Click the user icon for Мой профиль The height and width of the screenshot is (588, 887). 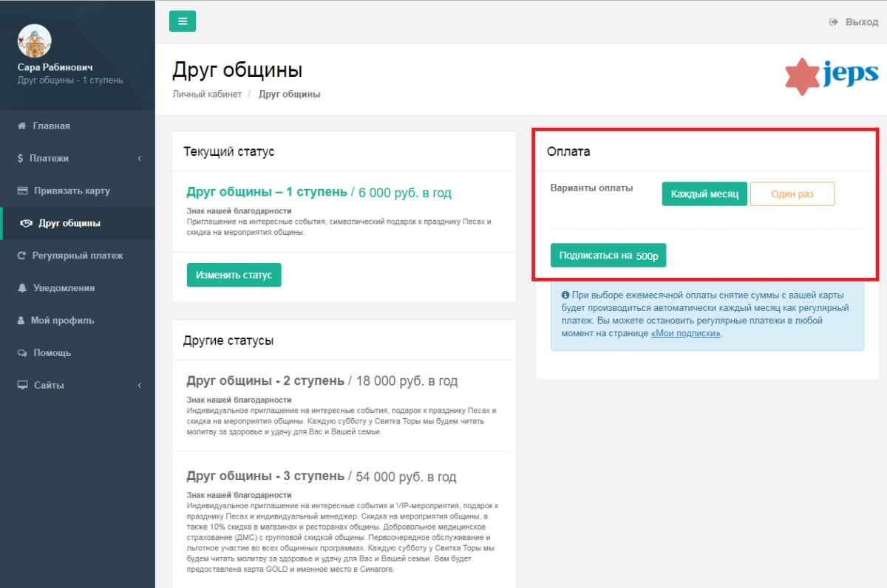tap(21, 321)
